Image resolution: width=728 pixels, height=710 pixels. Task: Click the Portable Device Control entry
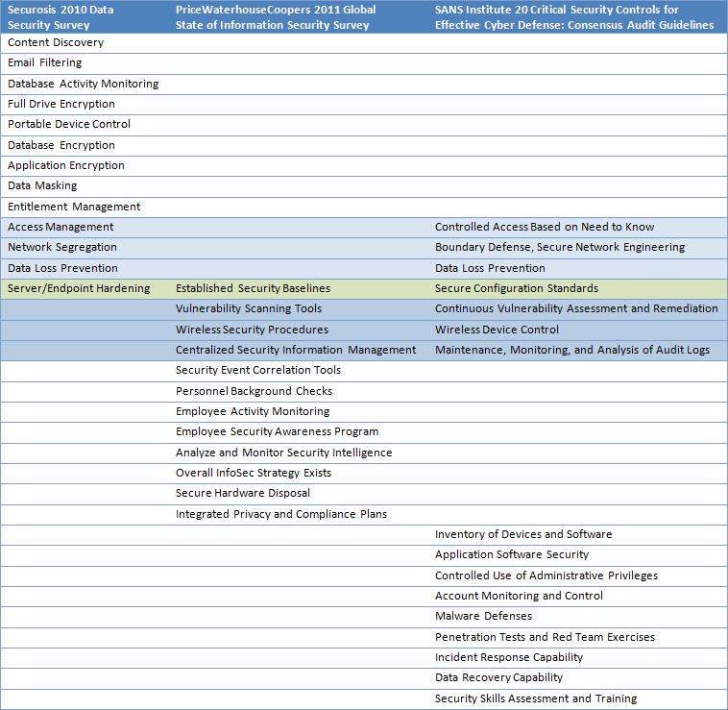click(69, 124)
